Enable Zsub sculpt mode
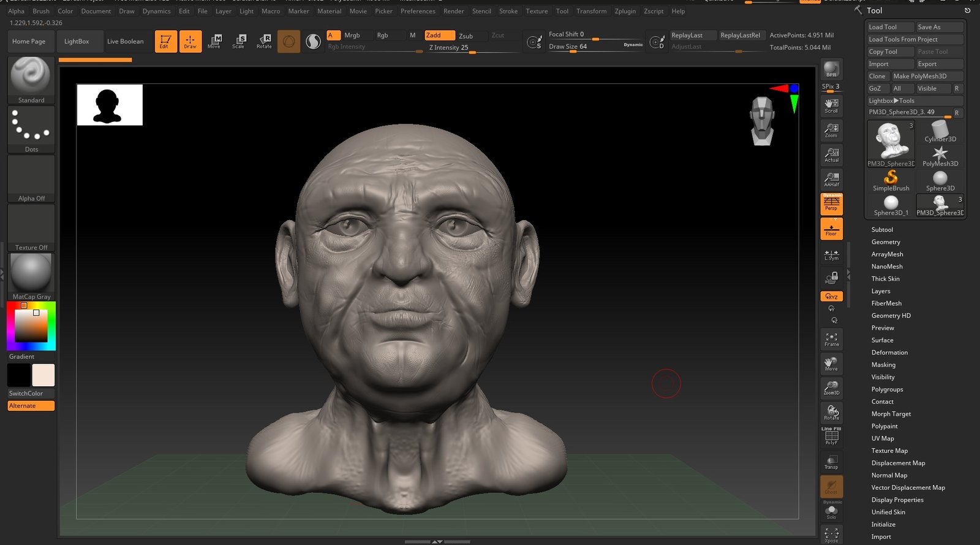980x545 pixels. pos(466,36)
